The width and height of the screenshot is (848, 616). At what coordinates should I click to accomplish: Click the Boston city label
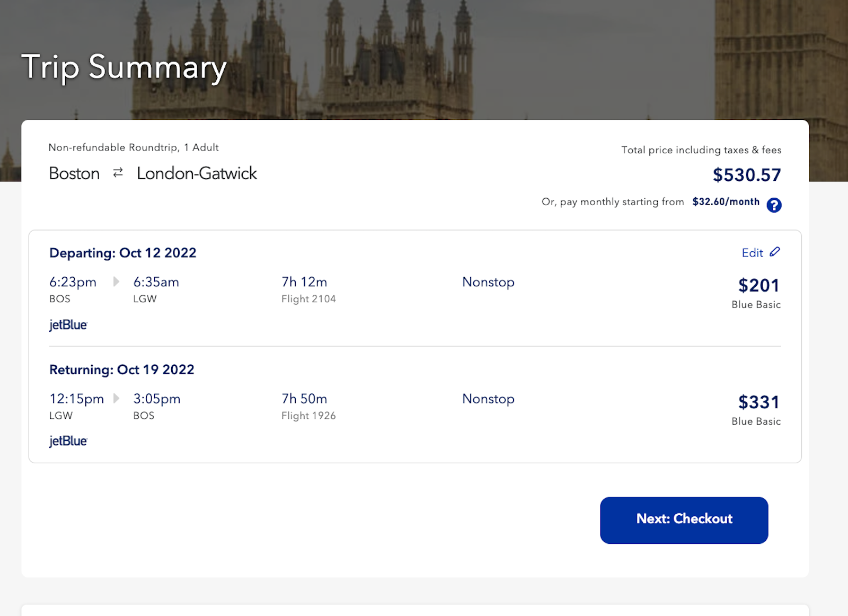(74, 173)
